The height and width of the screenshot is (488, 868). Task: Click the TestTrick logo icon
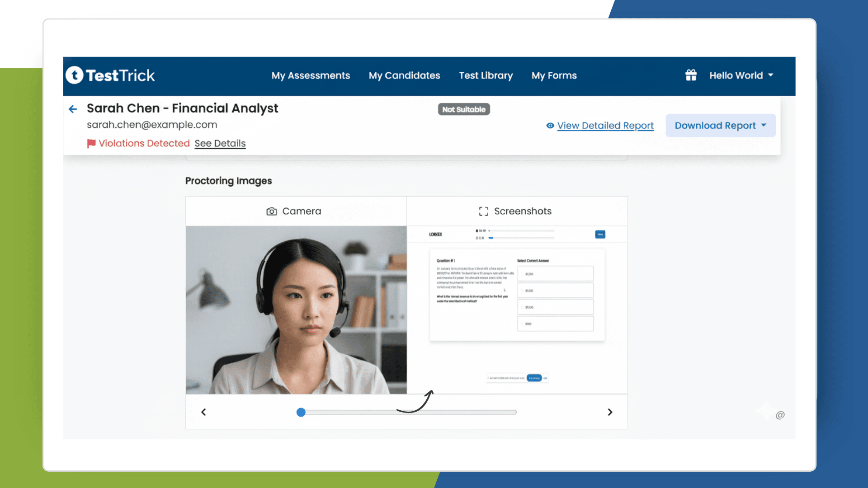[x=75, y=75]
